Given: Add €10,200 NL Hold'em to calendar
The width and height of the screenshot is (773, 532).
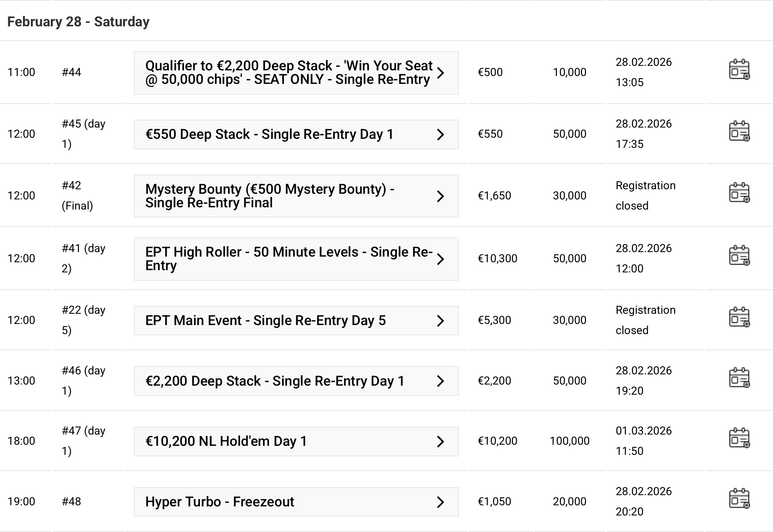Looking at the screenshot, I should [739, 438].
